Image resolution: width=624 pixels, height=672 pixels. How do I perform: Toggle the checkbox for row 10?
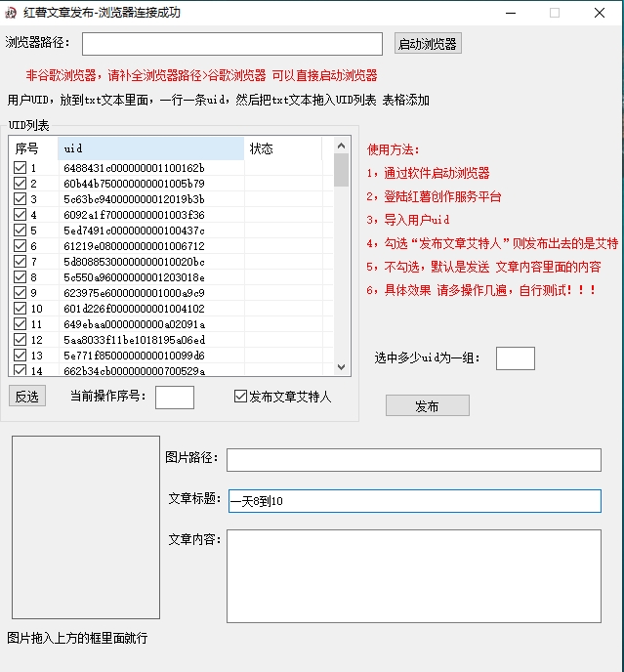(21, 308)
